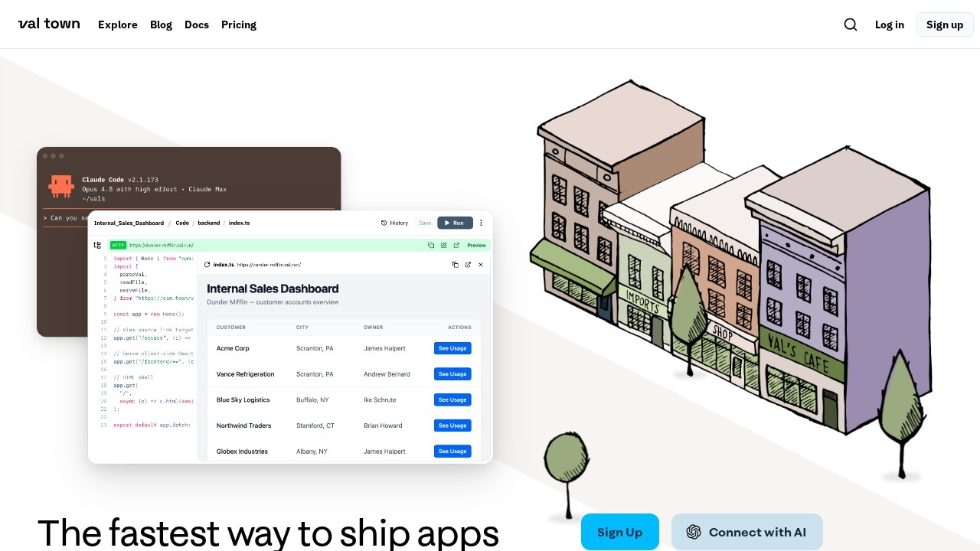Open the Pricing page

[239, 24]
